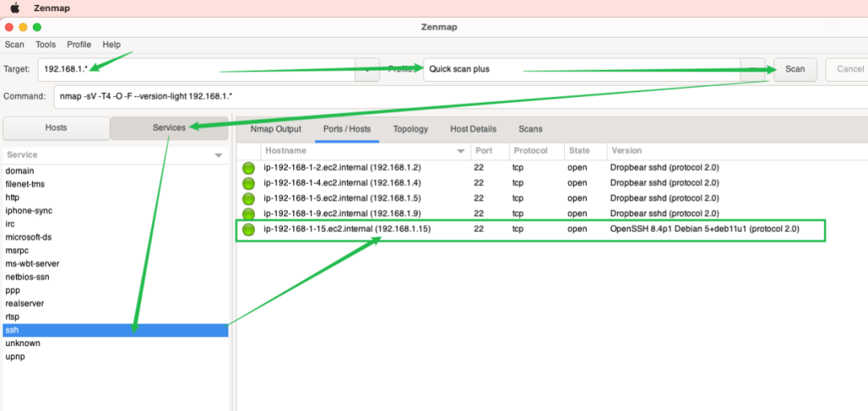The height and width of the screenshot is (411, 868).
Task: Select the filenet-tms service
Action: pyautogui.click(x=115, y=184)
